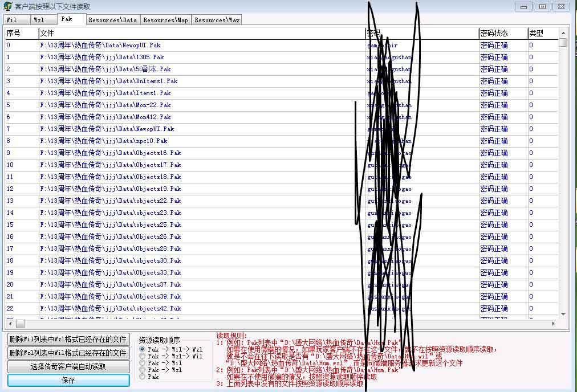577x392 pixels.
Task: Click the application icon in title bar
Action: coord(7,6)
